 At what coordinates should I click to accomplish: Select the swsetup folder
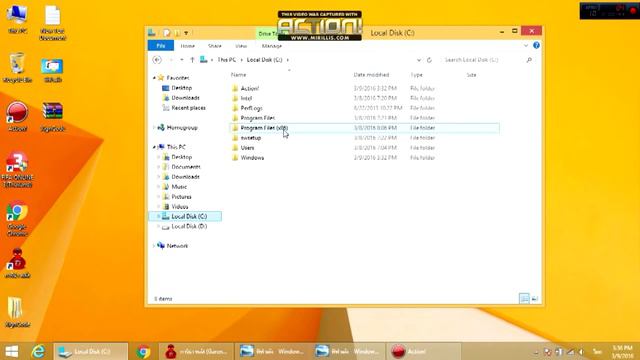point(251,138)
